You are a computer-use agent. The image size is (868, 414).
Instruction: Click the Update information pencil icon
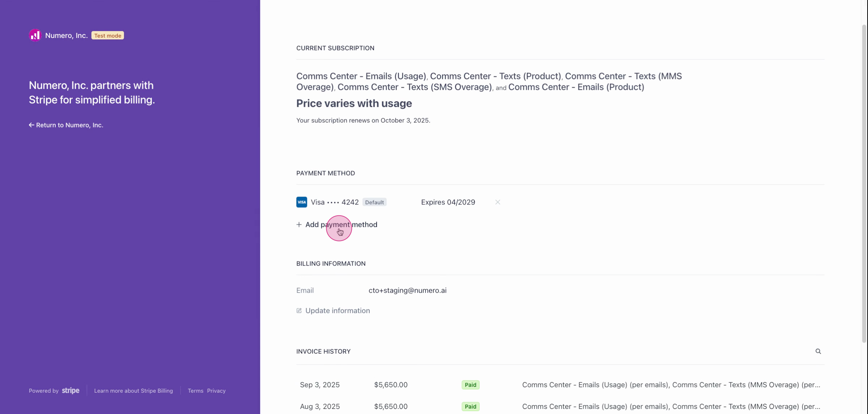[299, 311]
